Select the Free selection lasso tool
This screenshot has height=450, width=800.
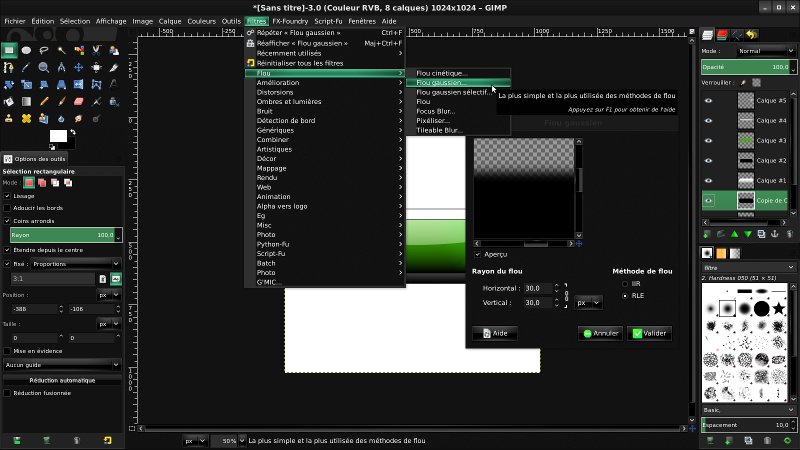click(x=44, y=50)
